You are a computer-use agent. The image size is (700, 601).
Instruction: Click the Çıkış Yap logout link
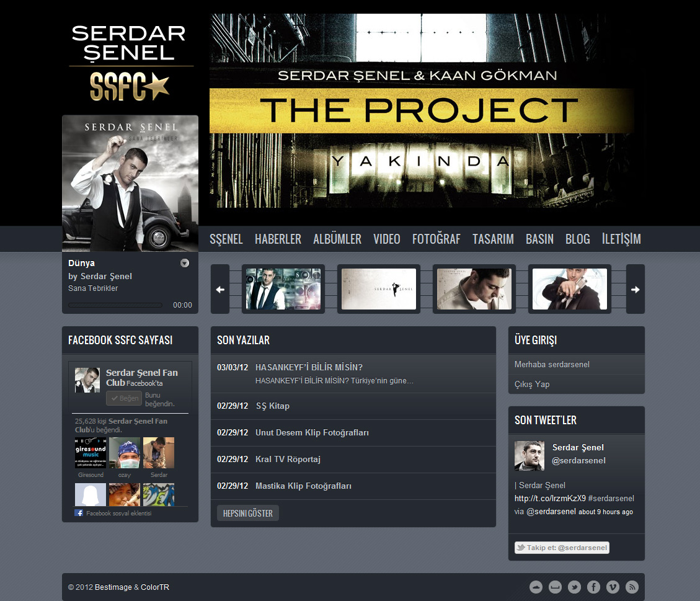(532, 385)
